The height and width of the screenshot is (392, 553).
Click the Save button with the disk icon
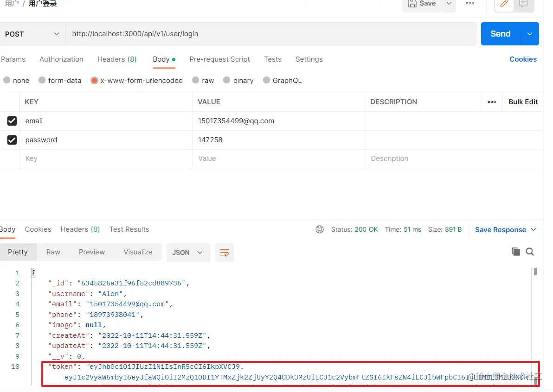coord(422,4)
